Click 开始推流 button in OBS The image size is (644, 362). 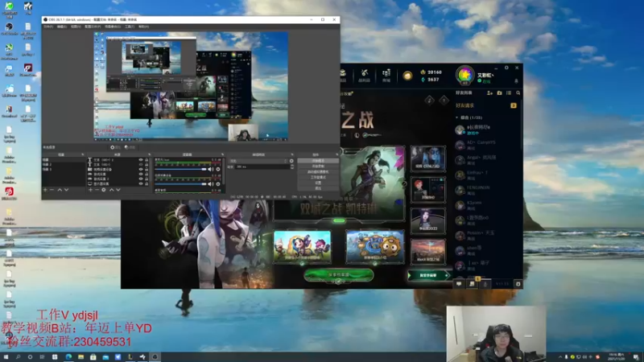(318, 160)
